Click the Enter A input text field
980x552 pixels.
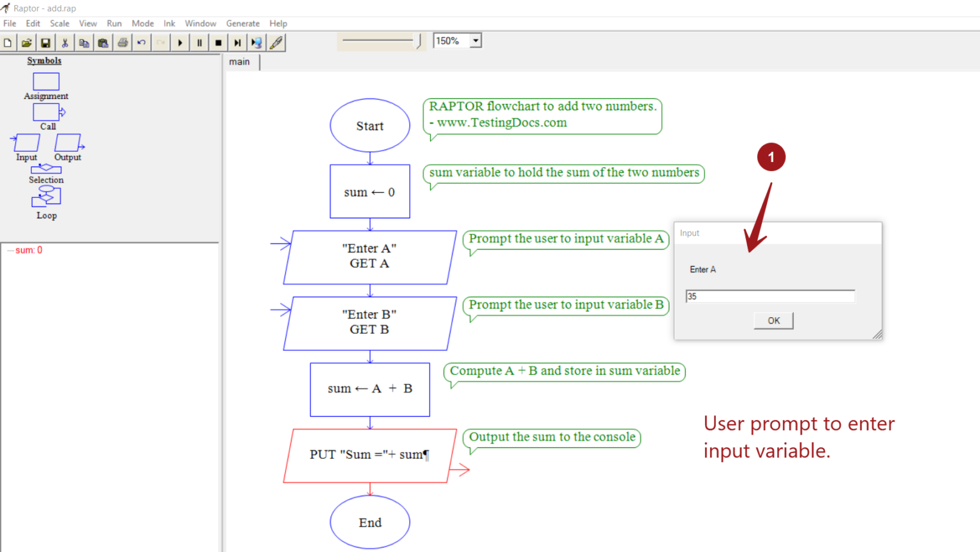770,296
